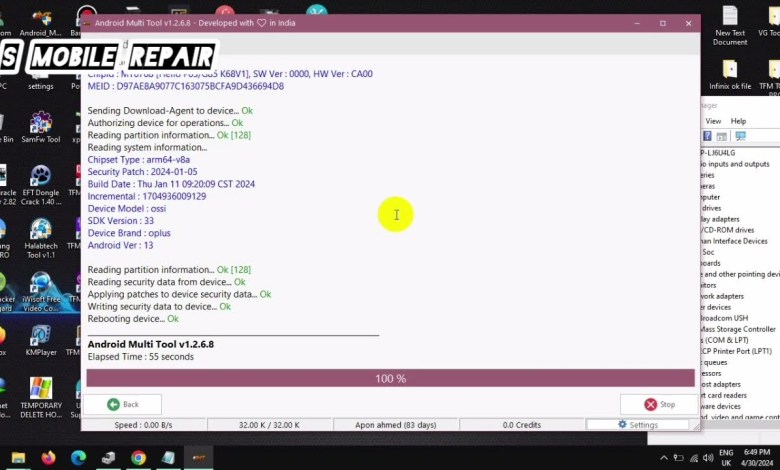Click the Build Date log line
The image size is (780, 470).
point(171,184)
